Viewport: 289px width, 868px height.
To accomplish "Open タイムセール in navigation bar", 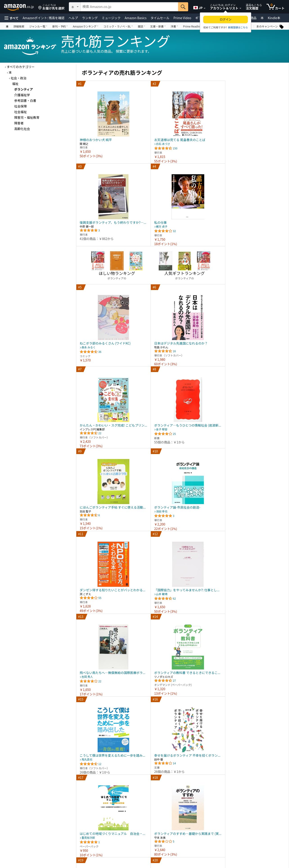I will (160, 18).
